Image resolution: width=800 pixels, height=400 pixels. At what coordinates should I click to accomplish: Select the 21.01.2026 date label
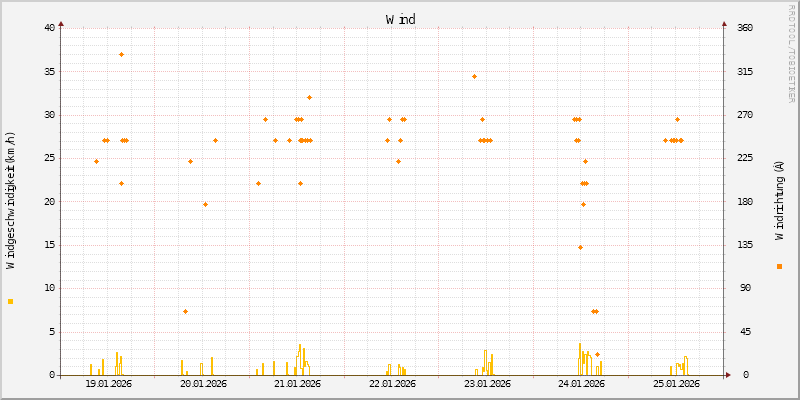pos(297,383)
